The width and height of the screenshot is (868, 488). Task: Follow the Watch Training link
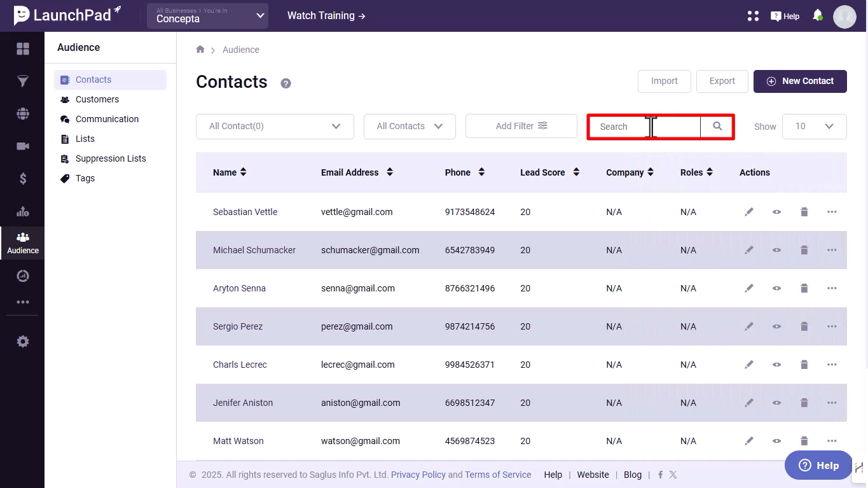(326, 16)
